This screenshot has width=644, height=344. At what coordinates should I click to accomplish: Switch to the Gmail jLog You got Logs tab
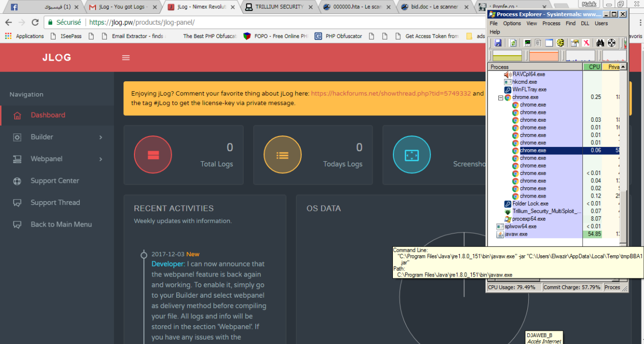(x=123, y=7)
